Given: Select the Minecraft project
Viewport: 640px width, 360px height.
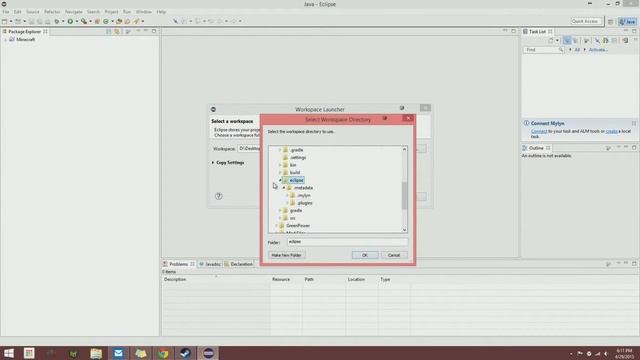Looking at the screenshot, I should pyautogui.click(x=25, y=40).
